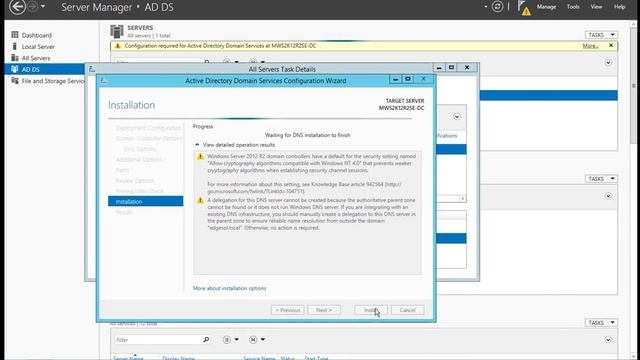The image size is (640, 360).
Task: Click Waiting for DNS installation to finish text
Action: point(307,135)
